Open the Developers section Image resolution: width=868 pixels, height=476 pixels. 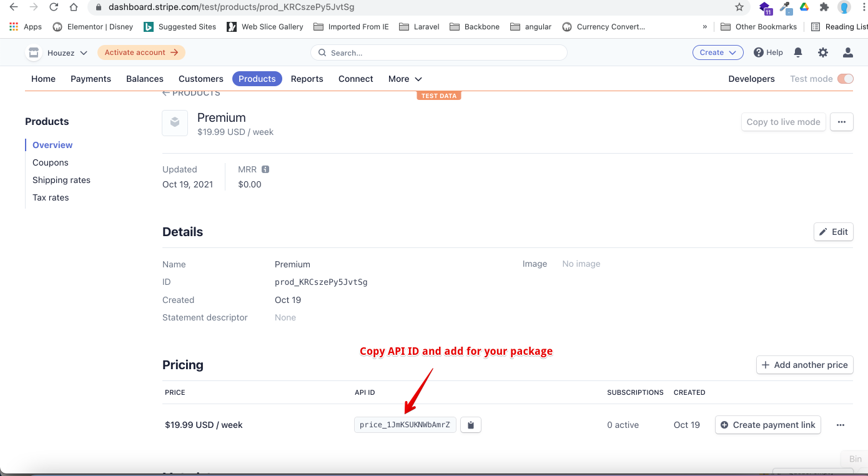751,79
